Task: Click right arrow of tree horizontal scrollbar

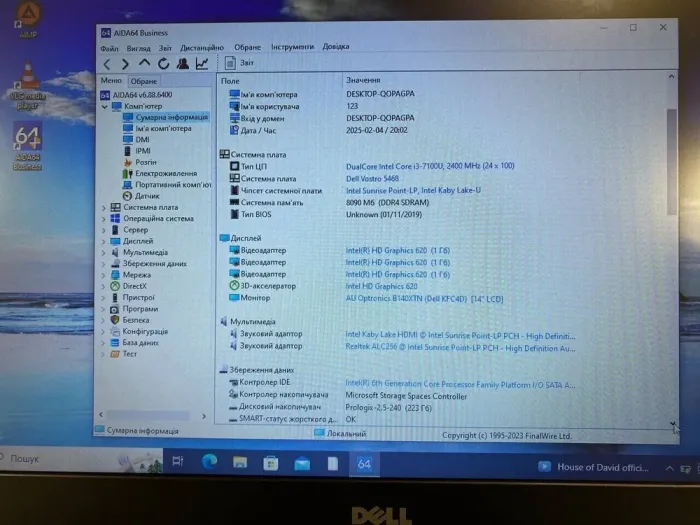Action: (204, 416)
